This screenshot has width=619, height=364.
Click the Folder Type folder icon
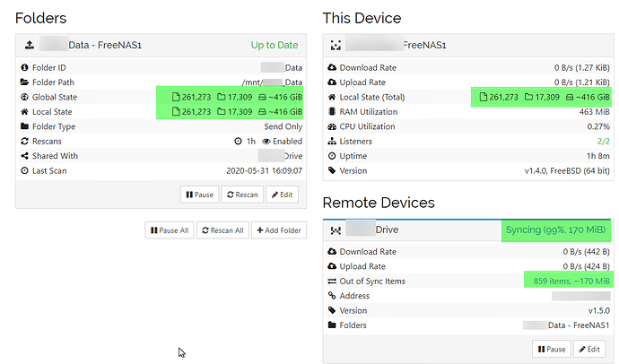[24, 126]
